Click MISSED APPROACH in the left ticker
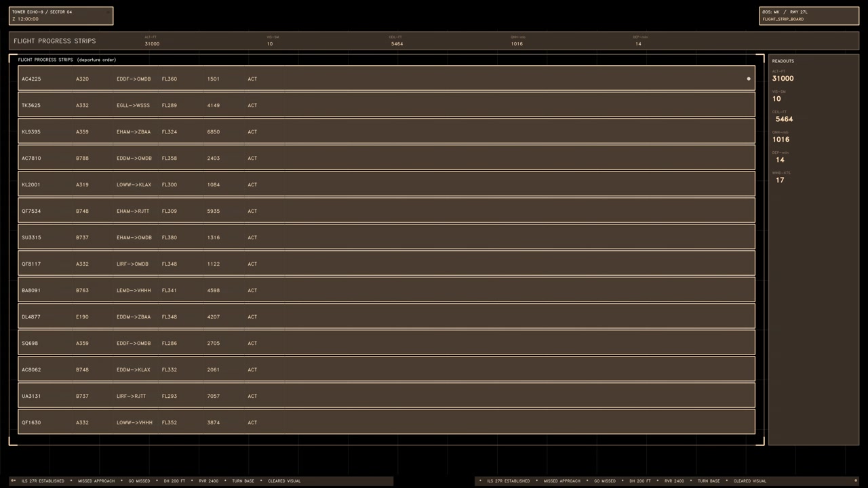This screenshot has height=488, width=868. coord(96,481)
